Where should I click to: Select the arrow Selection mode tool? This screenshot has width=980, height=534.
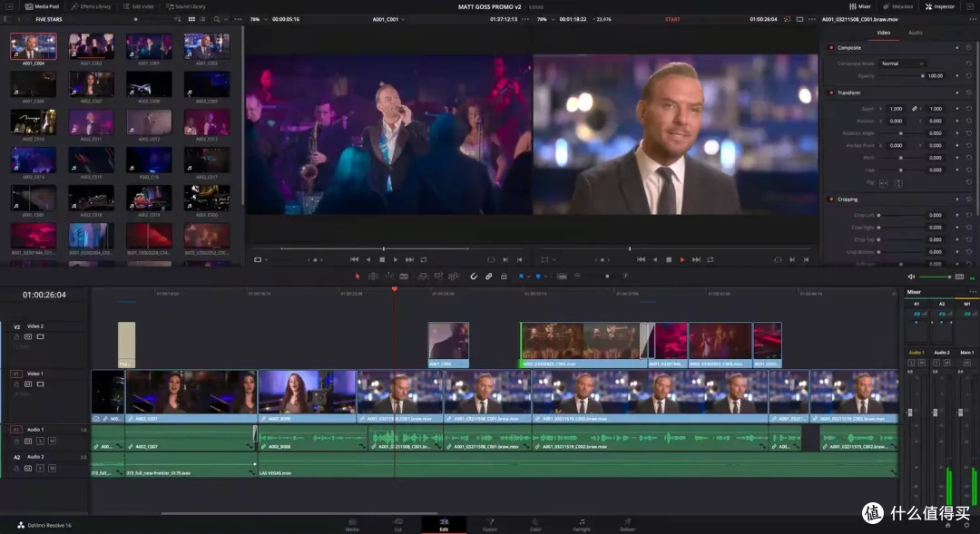358,276
